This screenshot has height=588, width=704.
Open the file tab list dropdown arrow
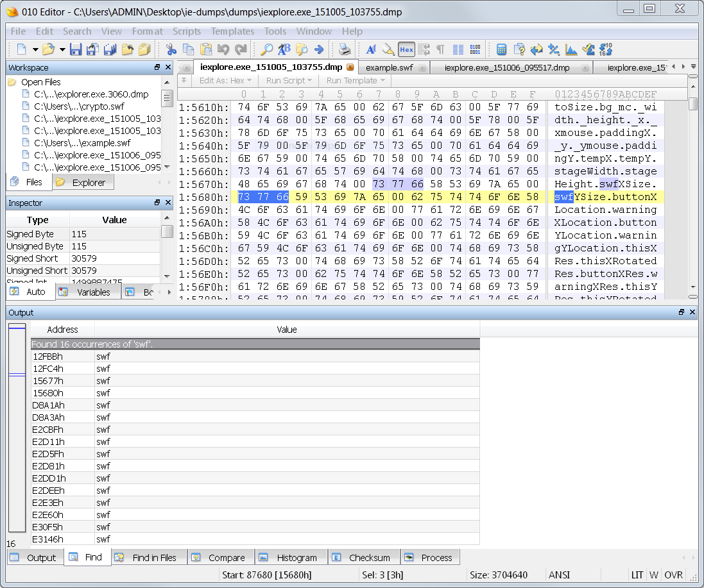[x=694, y=67]
